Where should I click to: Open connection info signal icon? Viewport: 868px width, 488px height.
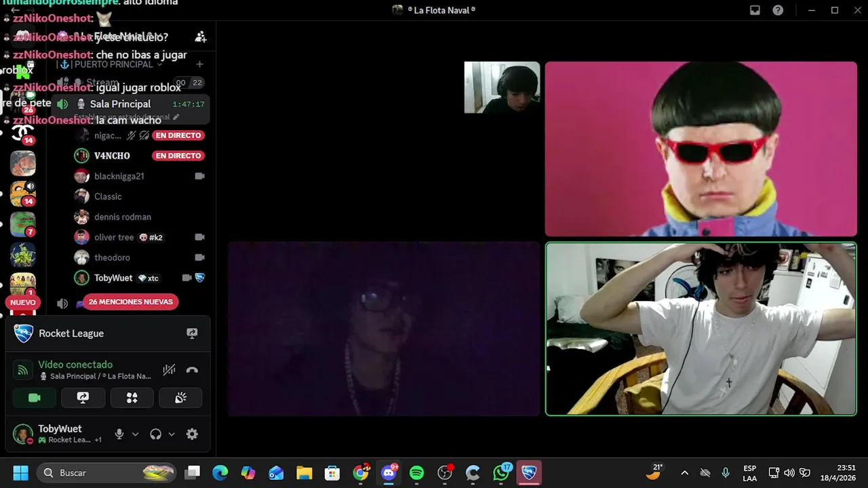click(x=23, y=370)
